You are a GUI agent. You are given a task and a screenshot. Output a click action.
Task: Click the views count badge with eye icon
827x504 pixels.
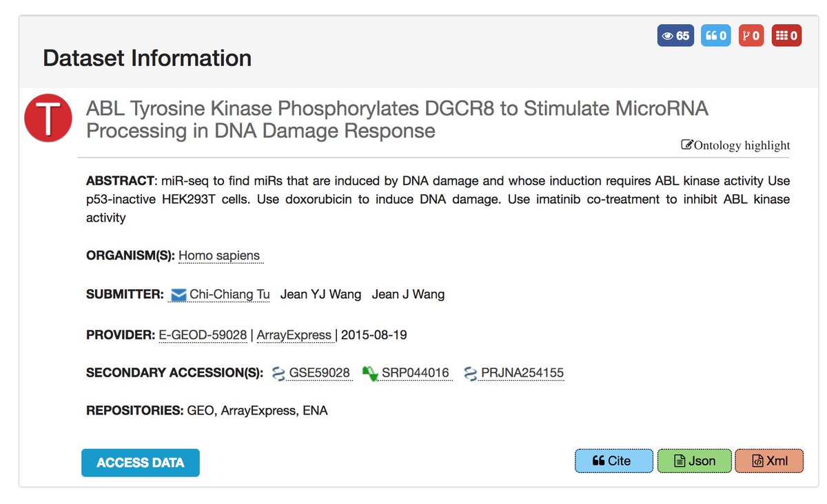675,36
